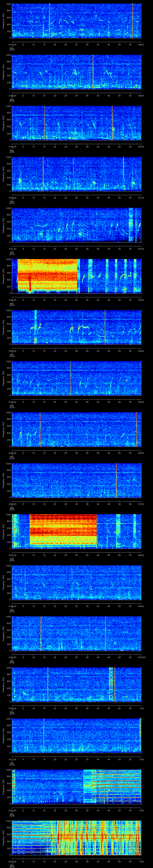153x868 pixels.
Task: Click the spectrogram panel starting at 5:00:00
Action: pyautogui.click(x=77, y=685)
